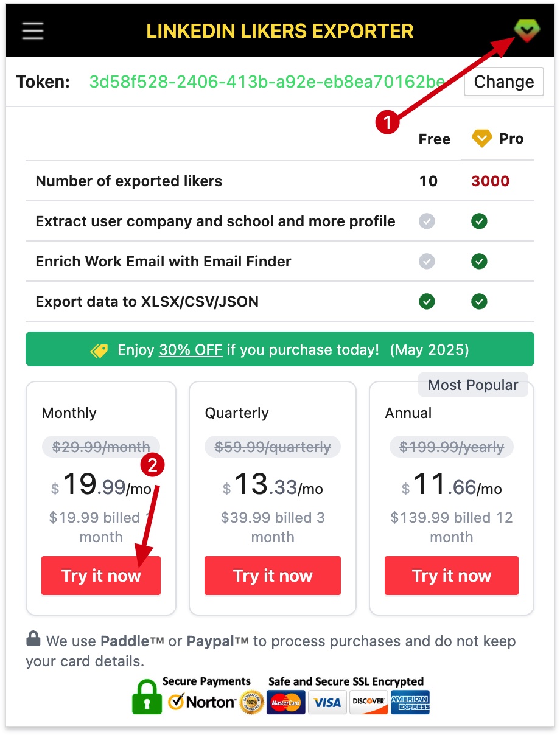This screenshot has width=560, height=735.
Task: Toggle the Free checkmark for XLSX export
Action: (427, 301)
